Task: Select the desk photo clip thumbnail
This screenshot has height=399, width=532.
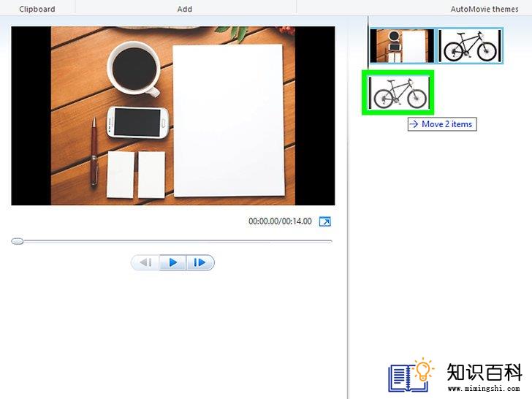Action: pos(402,46)
